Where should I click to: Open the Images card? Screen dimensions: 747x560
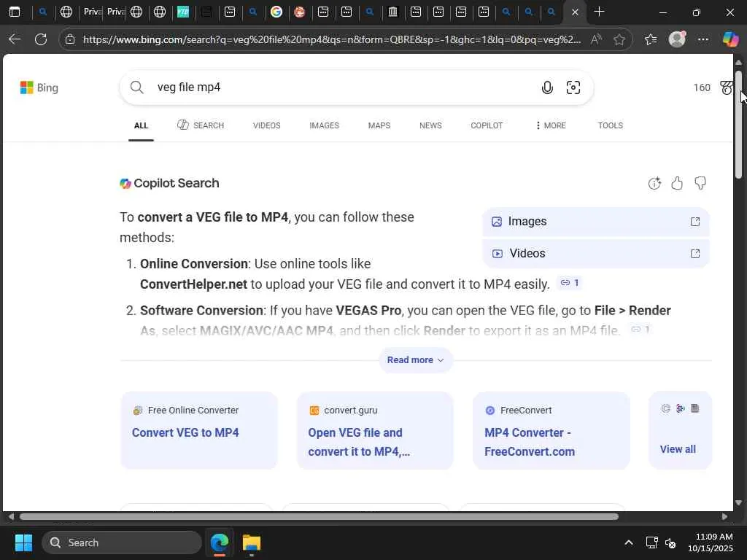pyautogui.click(x=596, y=222)
